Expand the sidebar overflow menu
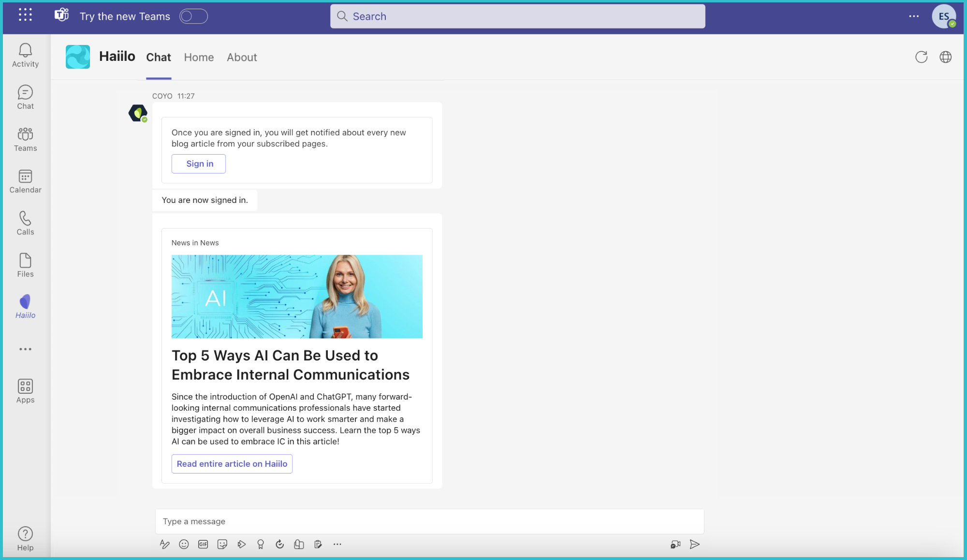This screenshot has height=560, width=967. (x=25, y=349)
